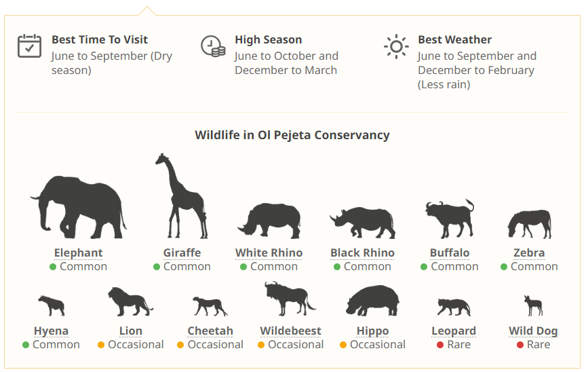Open the Zebra wildlife link

(529, 253)
